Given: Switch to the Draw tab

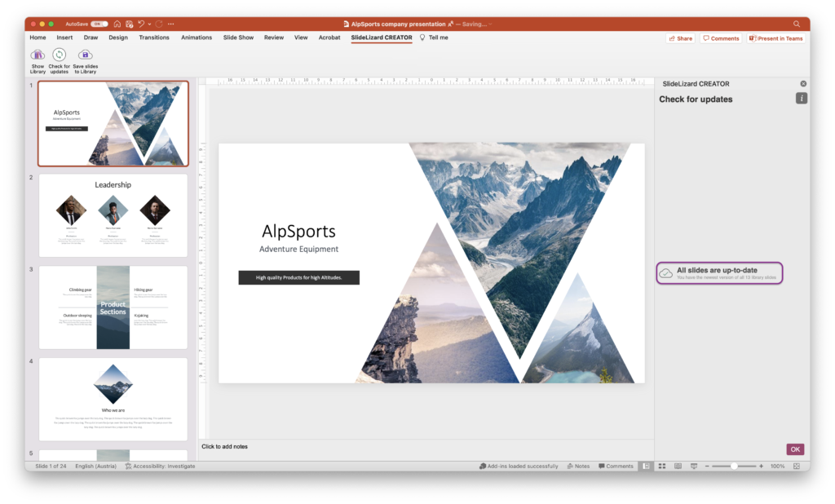Looking at the screenshot, I should coord(91,38).
